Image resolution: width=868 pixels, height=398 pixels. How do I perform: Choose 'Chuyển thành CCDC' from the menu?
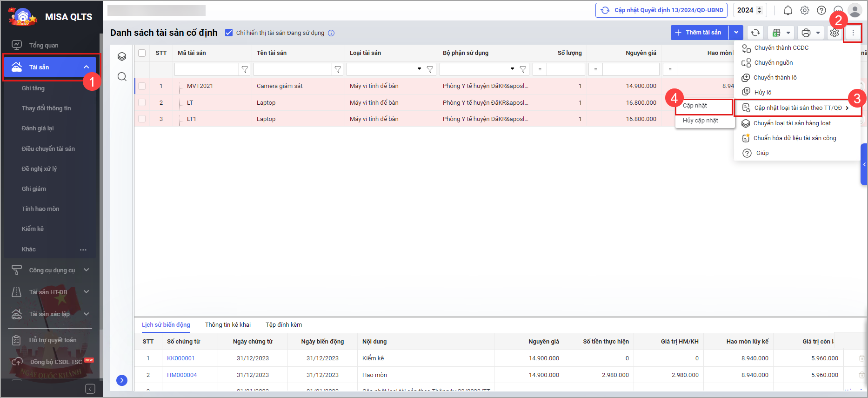tap(781, 48)
